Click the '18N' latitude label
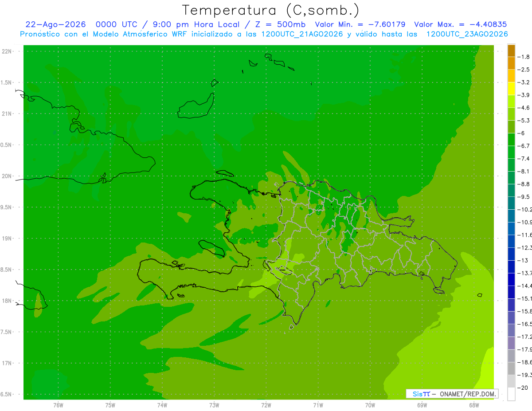The height and width of the screenshot is (411, 532). 6,301
